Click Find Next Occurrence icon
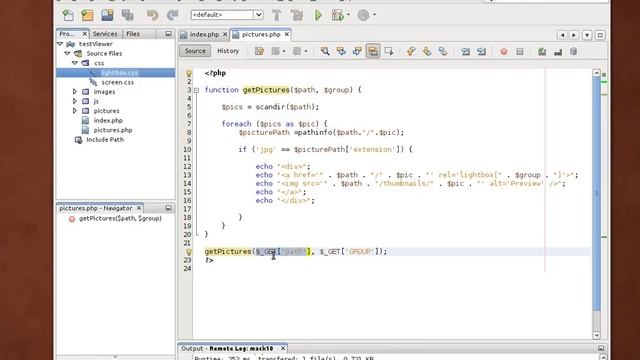640x360 pixels. tap(357, 51)
